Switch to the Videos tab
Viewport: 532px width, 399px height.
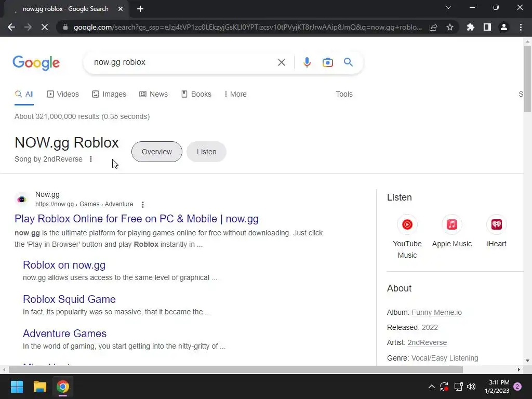(x=63, y=95)
